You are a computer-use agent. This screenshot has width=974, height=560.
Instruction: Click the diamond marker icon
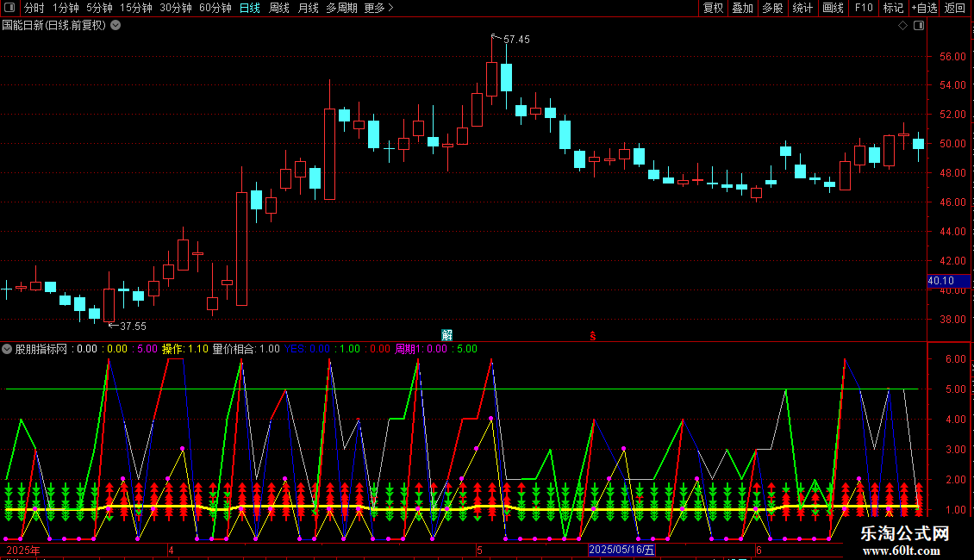[x=902, y=25]
